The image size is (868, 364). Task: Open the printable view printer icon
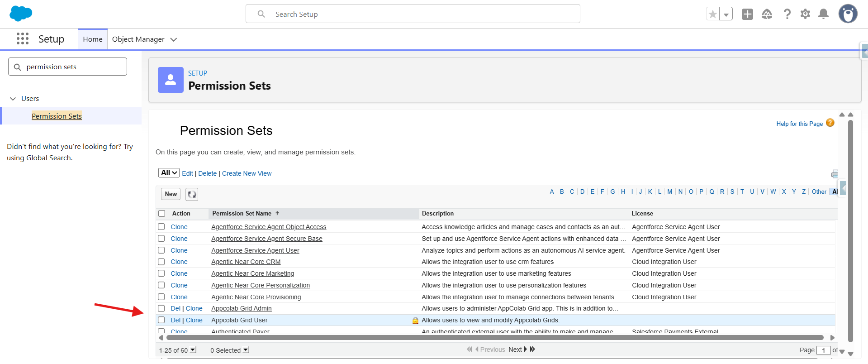(835, 174)
